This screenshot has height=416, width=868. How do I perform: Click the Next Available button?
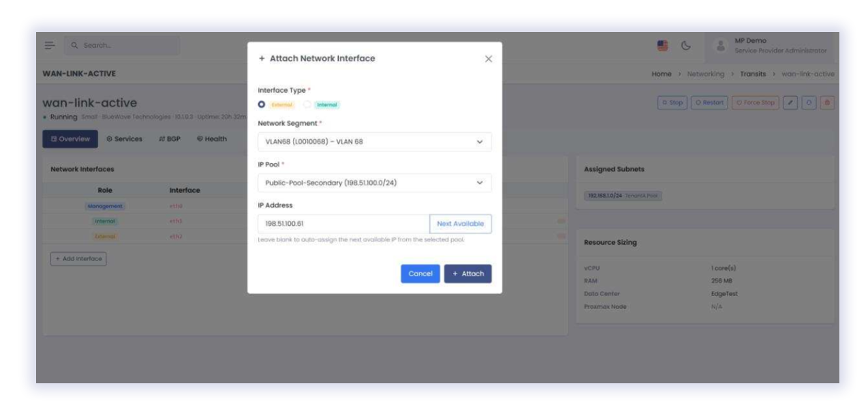[460, 224]
